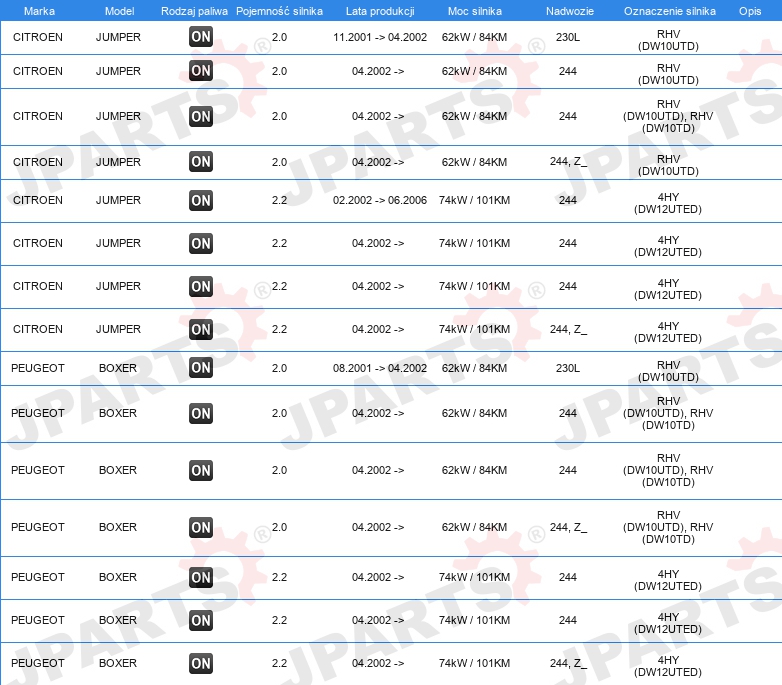Click ON fuel icon in Citroen 230L row
This screenshot has width=782, height=685.
(x=201, y=36)
